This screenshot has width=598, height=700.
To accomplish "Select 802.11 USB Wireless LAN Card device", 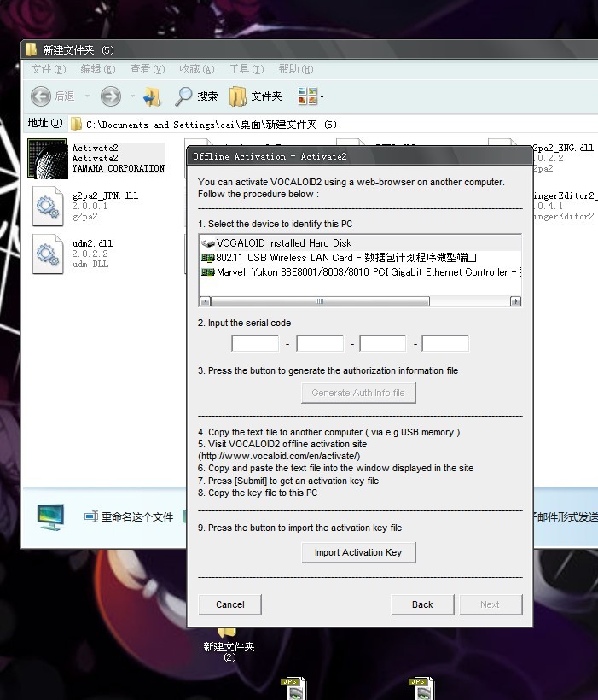I will pyautogui.click(x=360, y=258).
